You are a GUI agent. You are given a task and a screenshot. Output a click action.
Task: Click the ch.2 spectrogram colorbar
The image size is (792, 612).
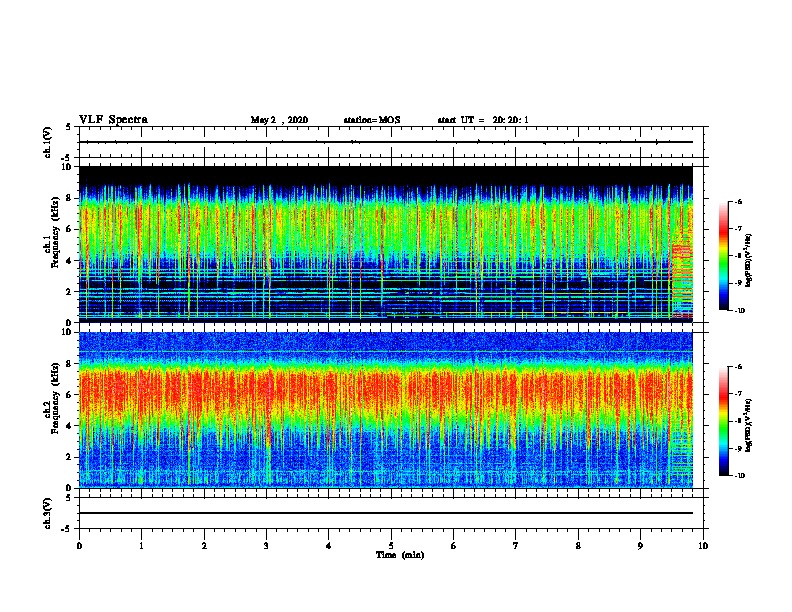pos(723,421)
